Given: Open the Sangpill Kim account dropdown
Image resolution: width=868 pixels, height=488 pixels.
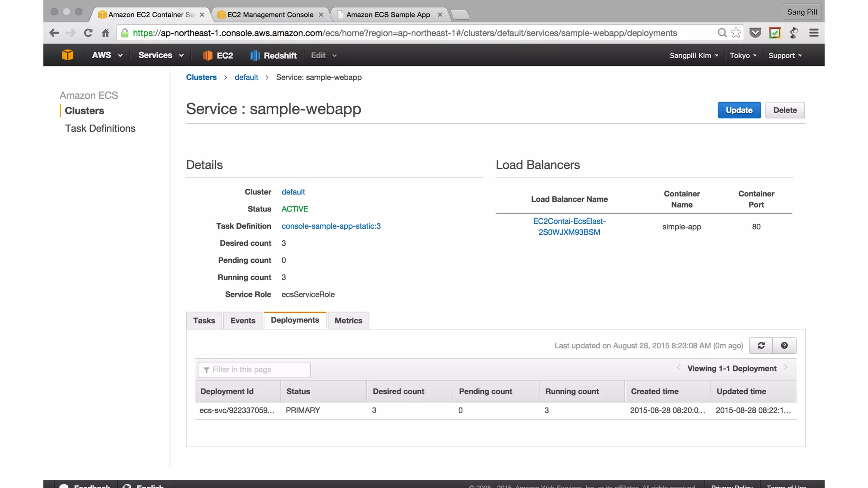Looking at the screenshot, I should click(694, 55).
